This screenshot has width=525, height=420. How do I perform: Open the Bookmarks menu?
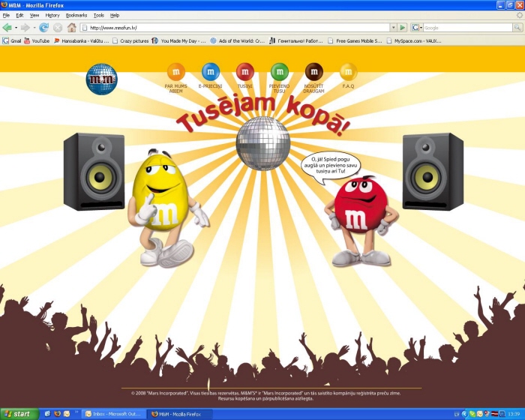point(76,15)
